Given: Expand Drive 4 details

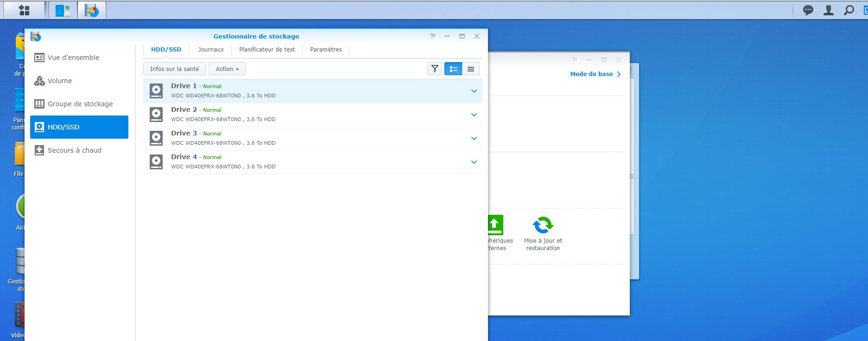Looking at the screenshot, I should click(474, 162).
